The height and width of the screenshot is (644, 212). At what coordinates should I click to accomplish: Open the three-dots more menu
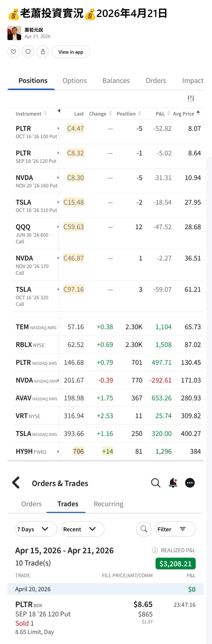[x=190, y=483]
